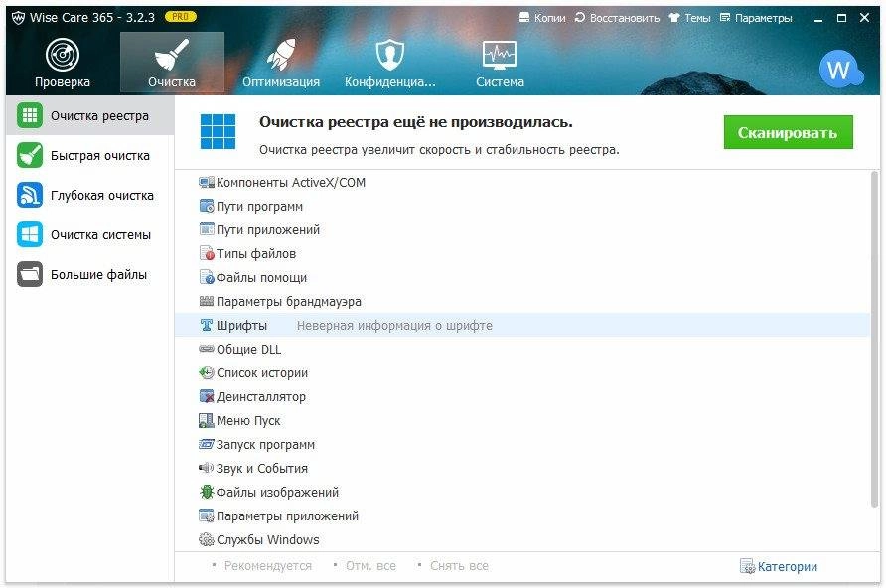Open the Конфиденциа... shield icon

(390, 55)
